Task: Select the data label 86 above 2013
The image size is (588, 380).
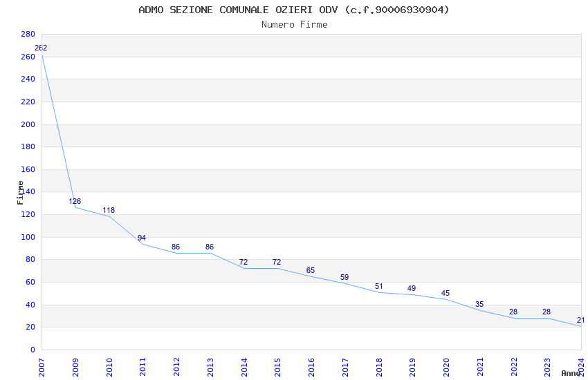Action: click(x=210, y=247)
